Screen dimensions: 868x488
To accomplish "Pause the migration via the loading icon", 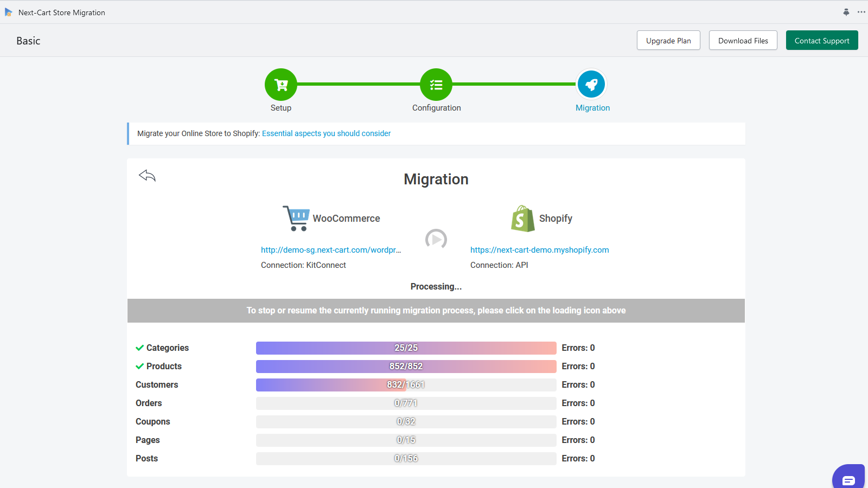I will click(x=436, y=239).
